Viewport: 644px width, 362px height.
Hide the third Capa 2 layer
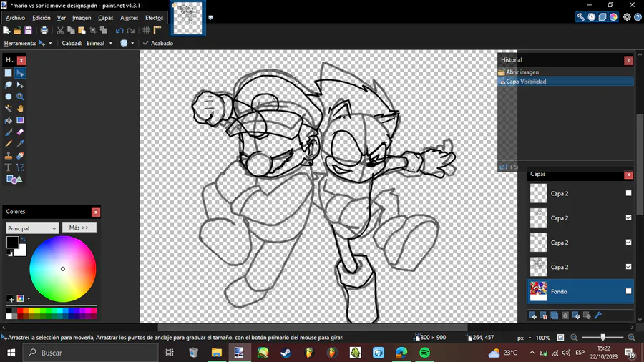tap(628, 242)
